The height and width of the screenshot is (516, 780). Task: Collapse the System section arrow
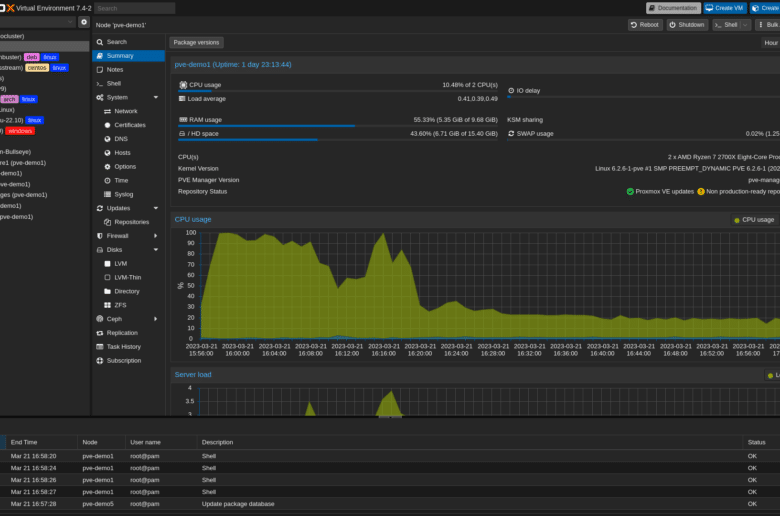tap(156, 98)
